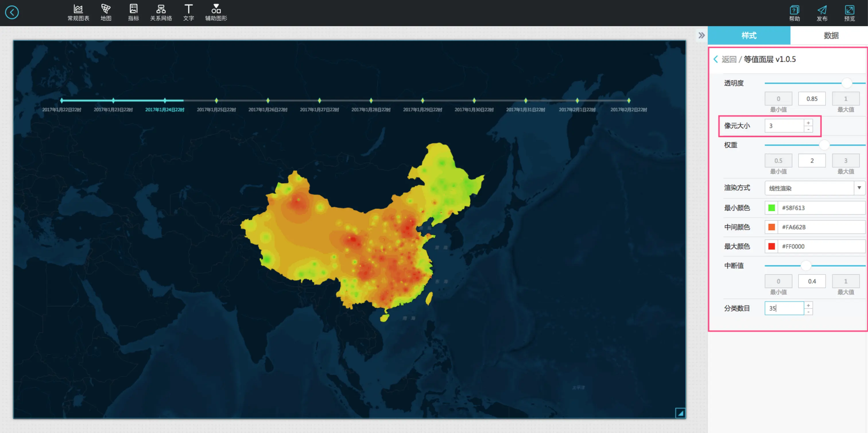Select the 指标 indicator tool
Screen dimensions: 868x433
click(x=133, y=12)
